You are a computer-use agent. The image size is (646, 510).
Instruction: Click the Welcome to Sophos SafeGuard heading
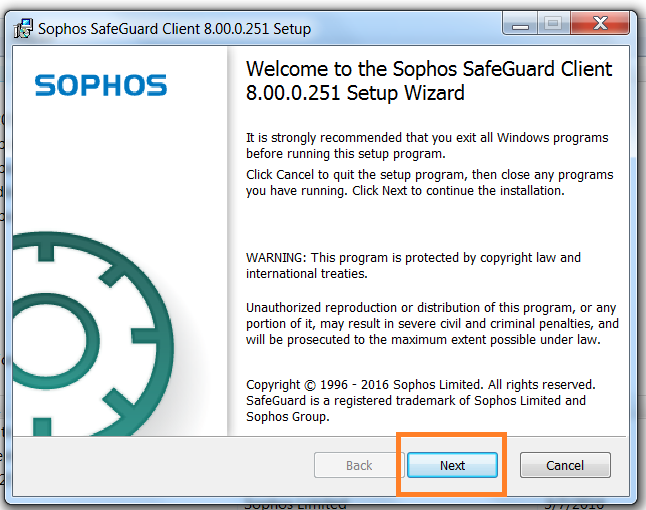point(429,81)
